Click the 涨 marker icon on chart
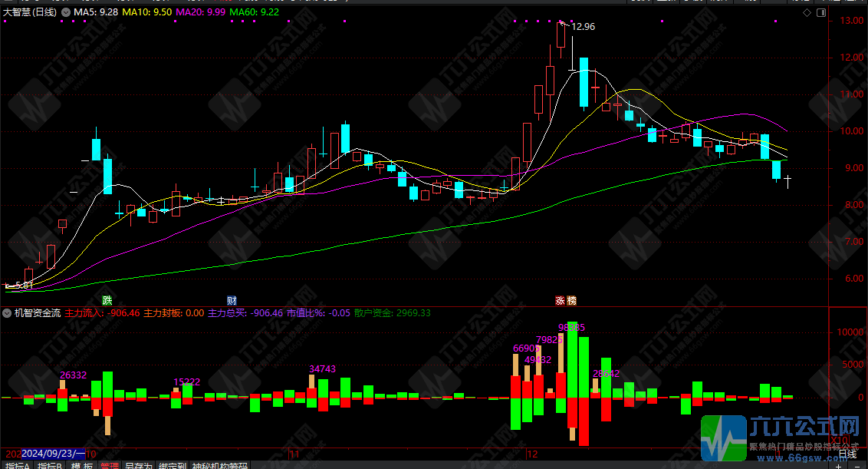Viewport: 868px width, 469px height. click(x=560, y=299)
